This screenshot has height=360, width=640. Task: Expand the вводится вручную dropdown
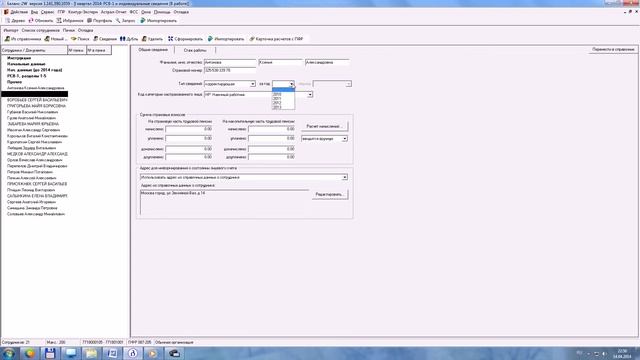(344, 139)
